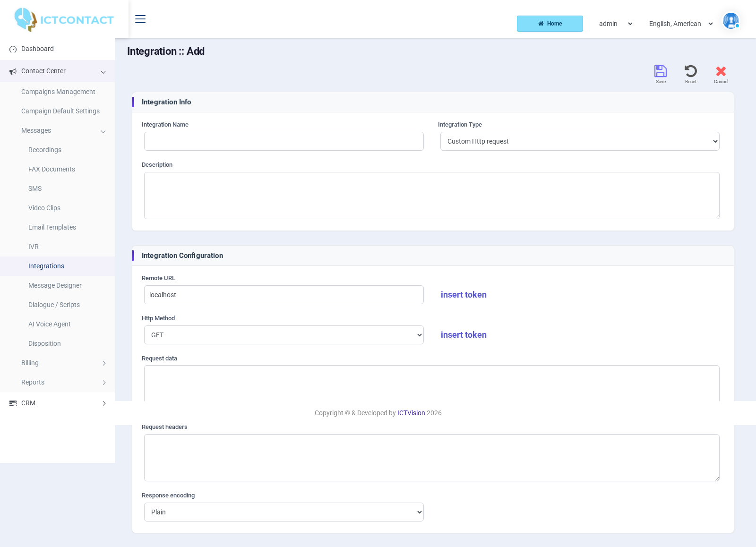This screenshot has height=547, width=756.
Task: Open the Response encoding dropdown
Action: 284,512
